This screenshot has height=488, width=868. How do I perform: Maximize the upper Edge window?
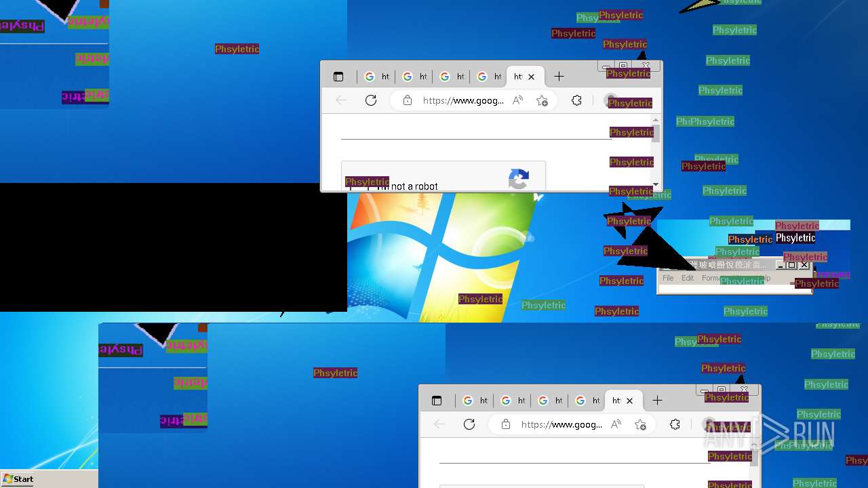623,66
